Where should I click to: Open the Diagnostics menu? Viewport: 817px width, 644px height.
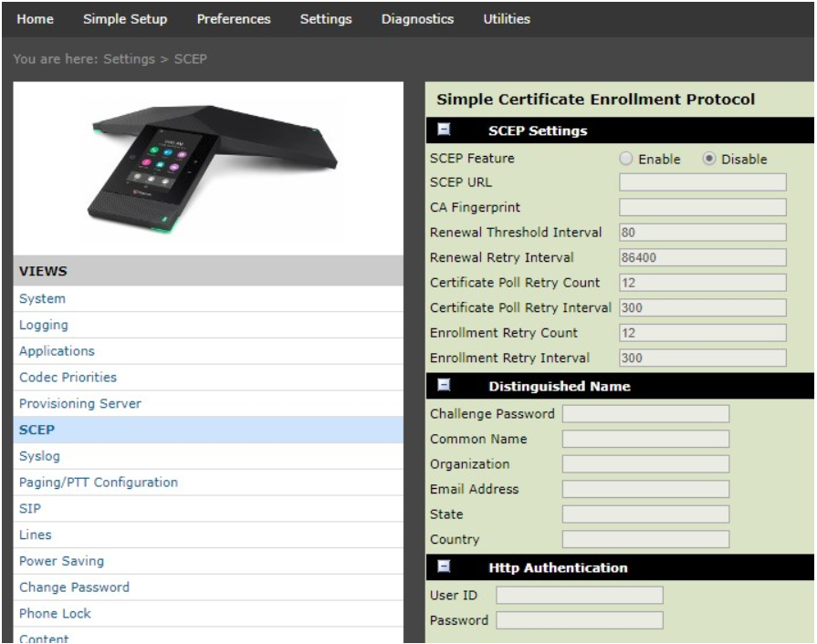tap(417, 16)
